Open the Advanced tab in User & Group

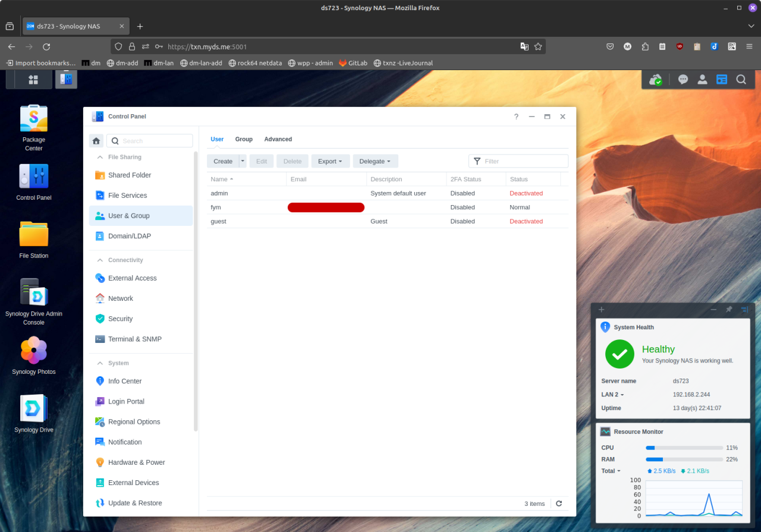pos(278,139)
